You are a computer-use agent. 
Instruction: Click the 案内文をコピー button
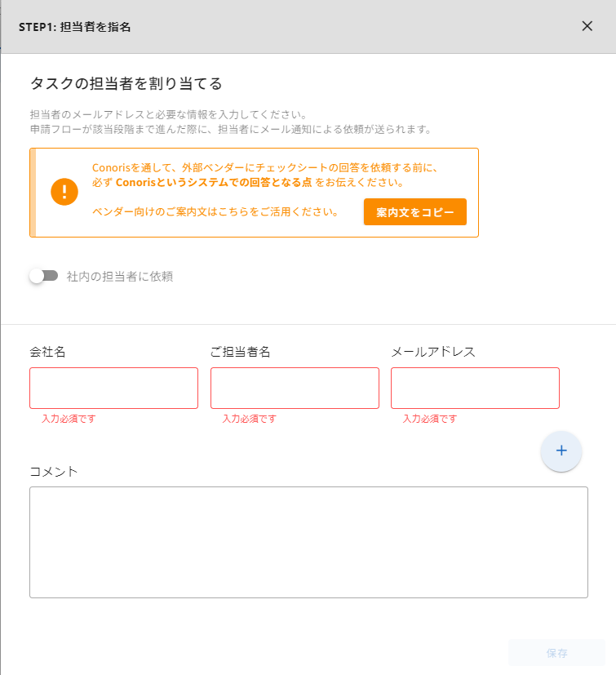coord(415,211)
